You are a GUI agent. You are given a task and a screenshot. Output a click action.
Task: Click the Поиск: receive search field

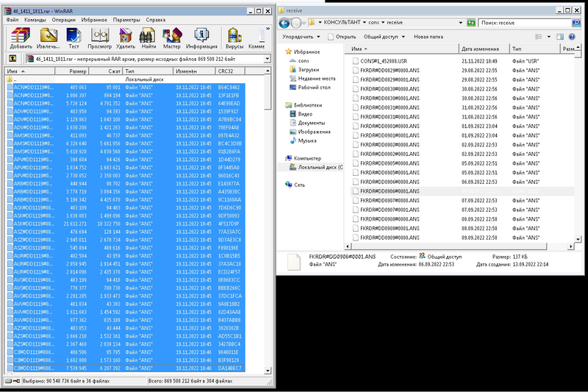[525, 23]
